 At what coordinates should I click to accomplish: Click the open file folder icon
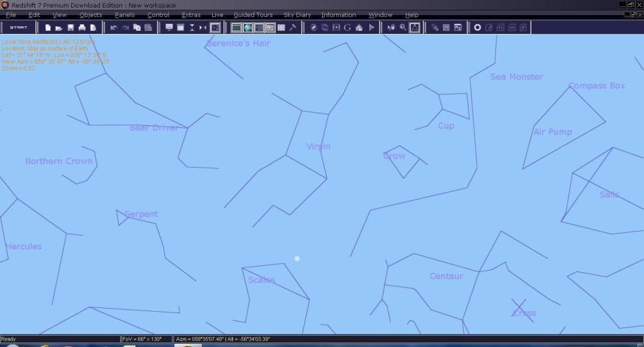59,28
